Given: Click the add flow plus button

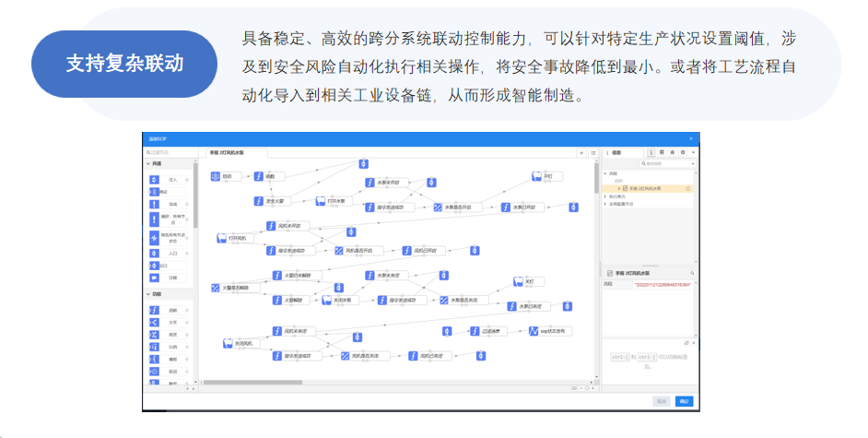Looking at the screenshot, I should (581, 152).
